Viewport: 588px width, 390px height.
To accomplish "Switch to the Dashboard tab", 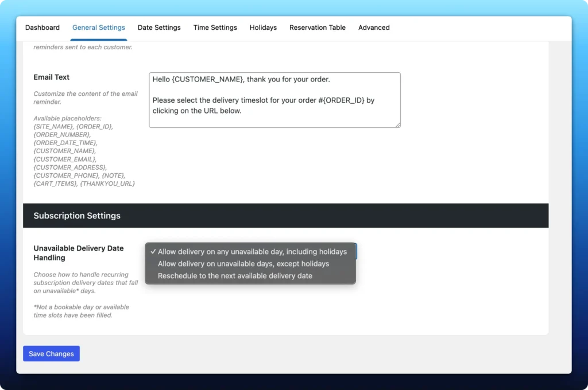I will [x=42, y=27].
